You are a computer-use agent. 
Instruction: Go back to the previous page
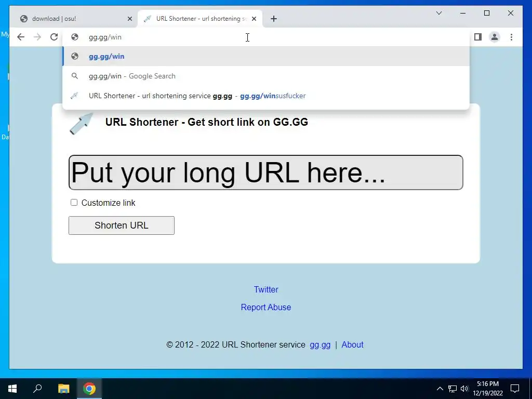tap(21, 37)
